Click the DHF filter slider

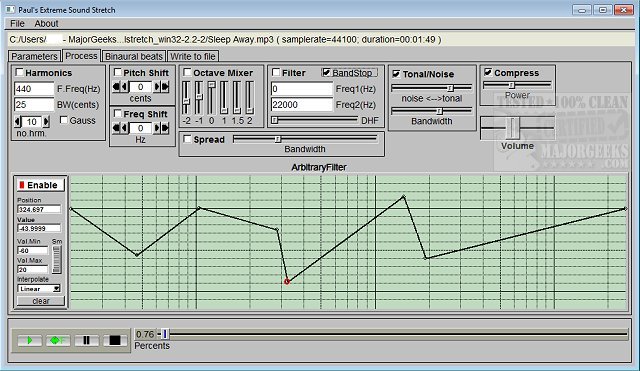point(315,120)
